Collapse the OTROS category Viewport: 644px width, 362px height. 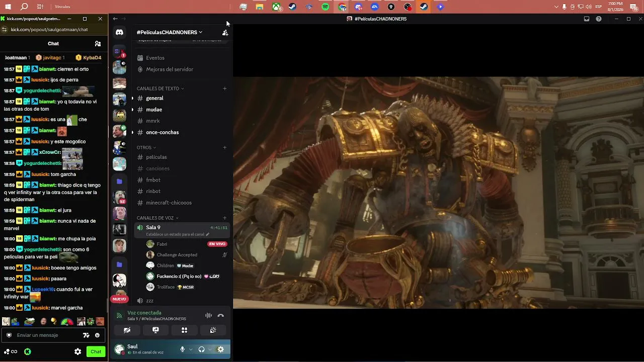pyautogui.click(x=146, y=148)
